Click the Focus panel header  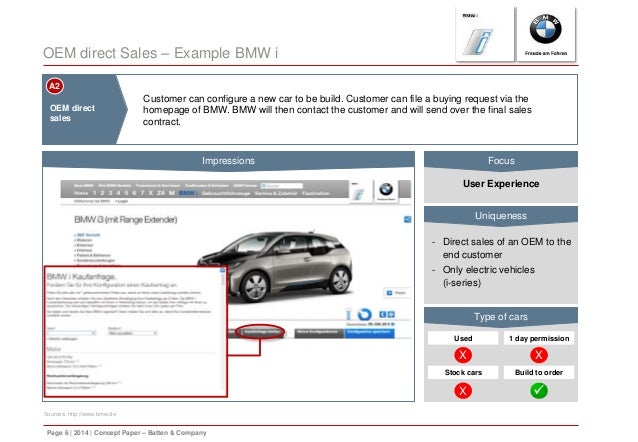[x=501, y=161]
